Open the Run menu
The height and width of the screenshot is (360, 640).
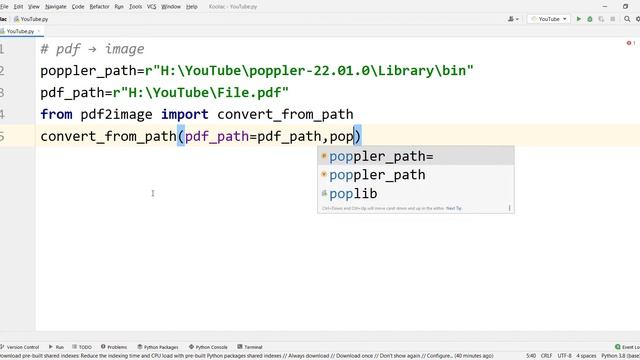pos(119,7)
